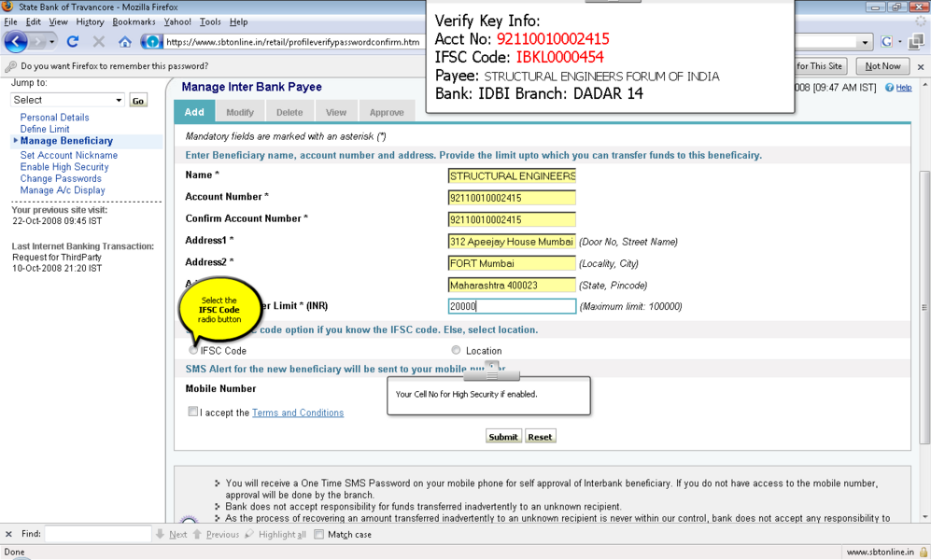Dismiss the remember password notification bar
Viewport: 931px width, 560px height.
(x=921, y=67)
